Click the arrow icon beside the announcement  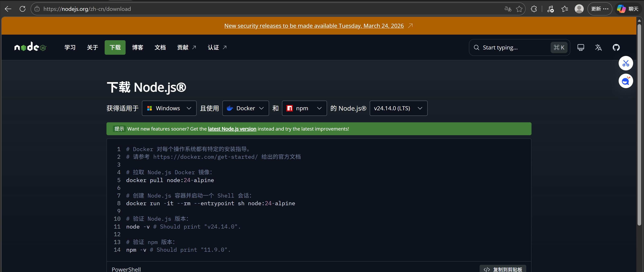coord(410,26)
